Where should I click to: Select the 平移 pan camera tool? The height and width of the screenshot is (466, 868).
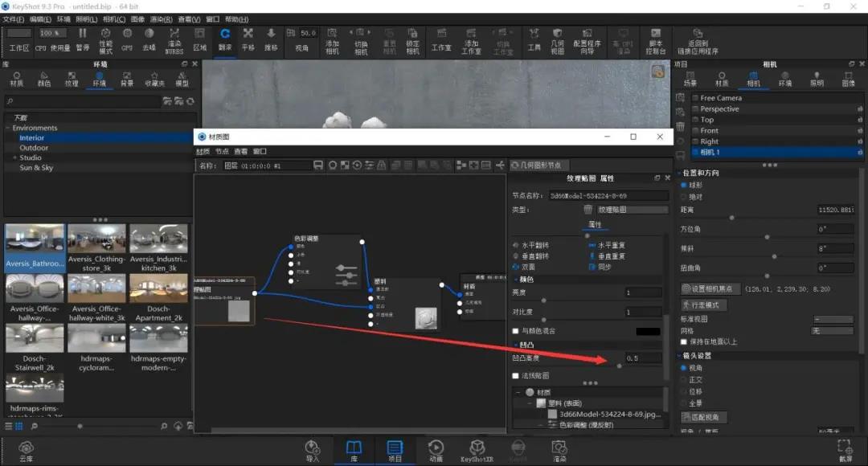pyautogui.click(x=248, y=34)
